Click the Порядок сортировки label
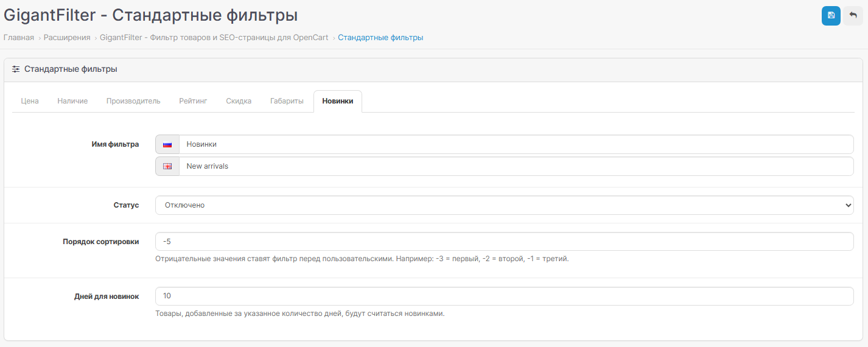The width and height of the screenshot is (868, 347). click(101, 242)
